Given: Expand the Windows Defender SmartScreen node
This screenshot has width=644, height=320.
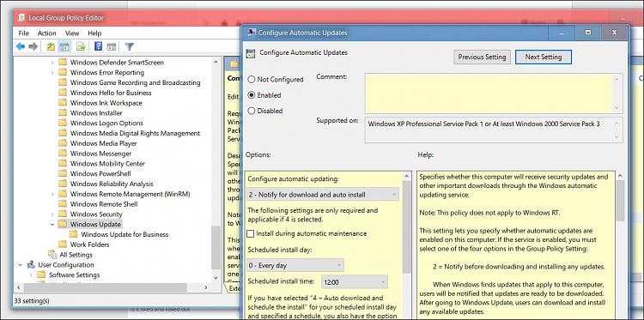Looking at the screenshot, I should [52, 63].
